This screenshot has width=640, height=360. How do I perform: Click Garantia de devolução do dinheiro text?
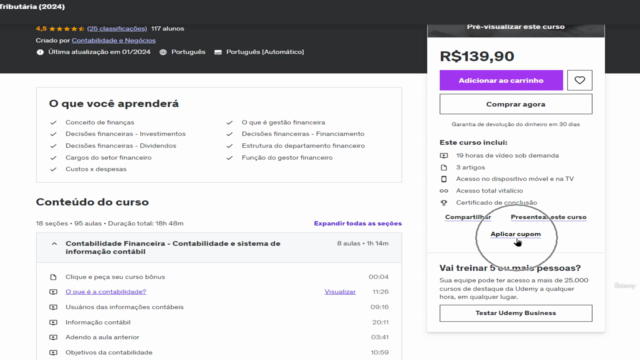point(516,124)
